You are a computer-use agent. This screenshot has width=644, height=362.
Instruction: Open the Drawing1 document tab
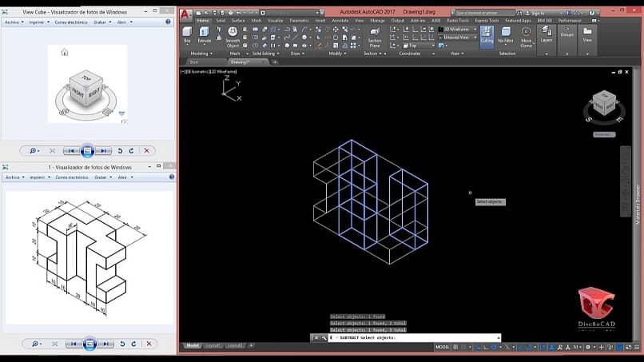pos(240,62)
